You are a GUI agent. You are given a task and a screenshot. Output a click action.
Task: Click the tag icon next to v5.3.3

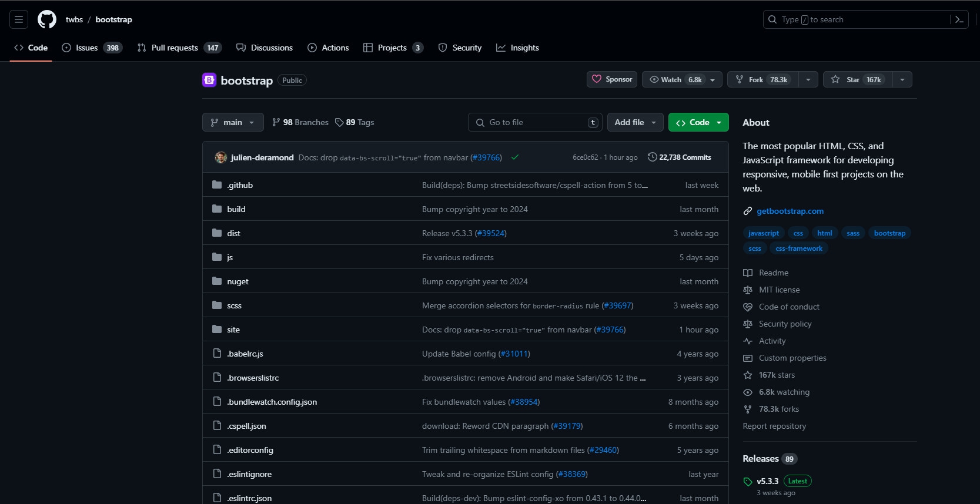click(x=748, y=482)
